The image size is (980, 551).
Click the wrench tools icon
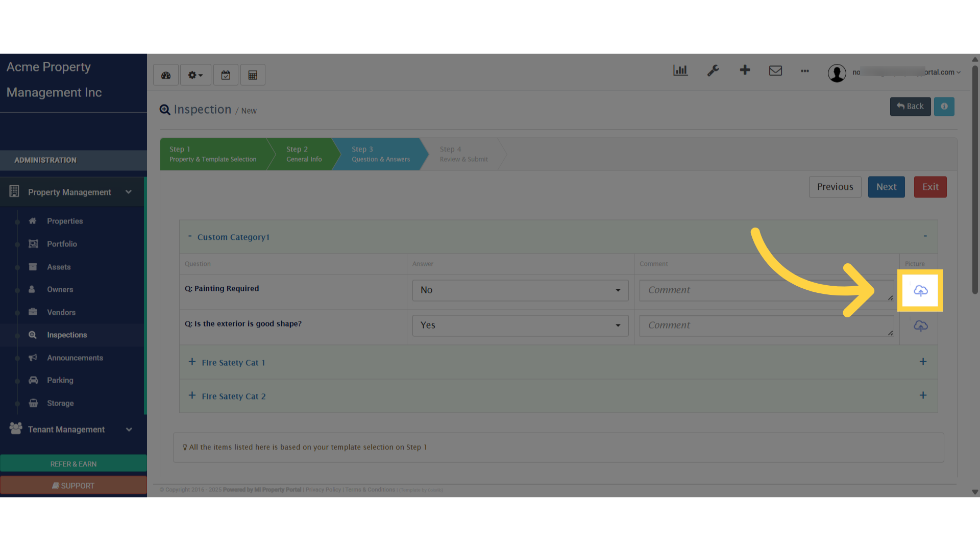click(x=713, y=70)
